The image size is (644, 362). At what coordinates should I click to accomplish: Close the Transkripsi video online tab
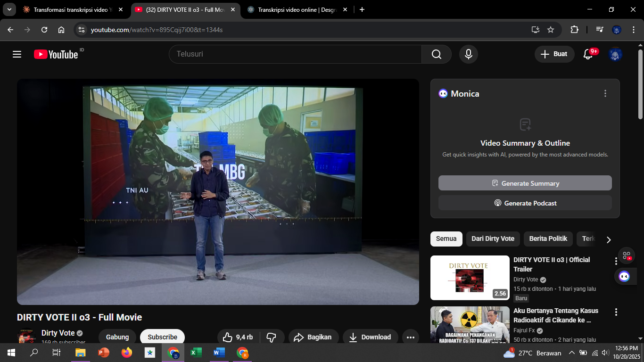coord(345,9)
